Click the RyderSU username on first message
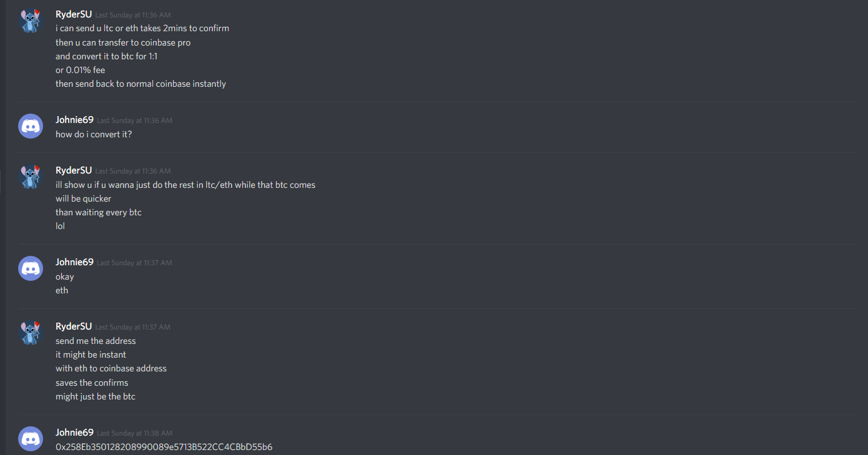The height and width of the screenshot is (455, 868). click(x=74, y=14)
